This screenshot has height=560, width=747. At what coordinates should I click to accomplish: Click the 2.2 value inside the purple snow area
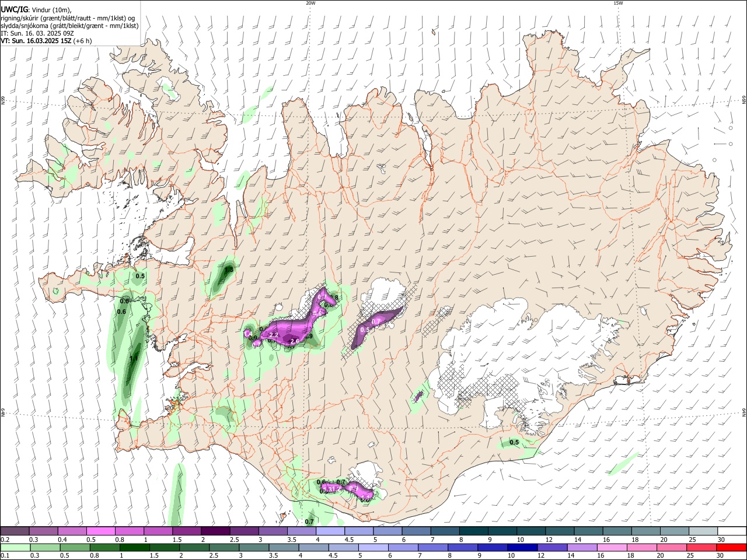pos(274,335)
